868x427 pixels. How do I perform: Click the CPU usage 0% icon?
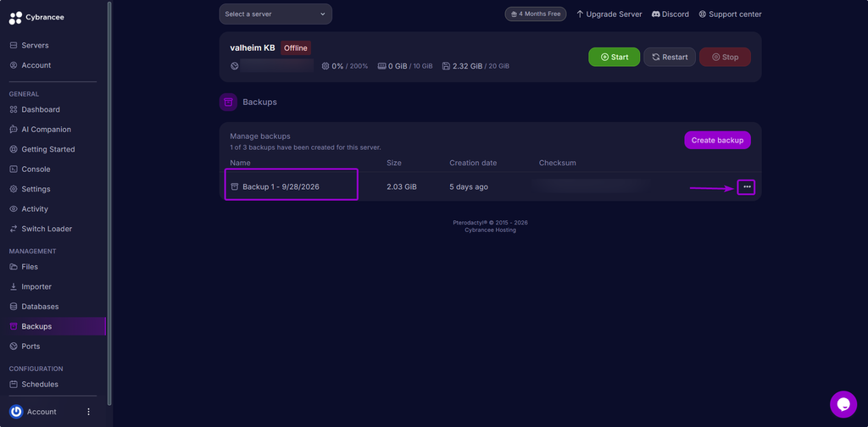(325, 66)
